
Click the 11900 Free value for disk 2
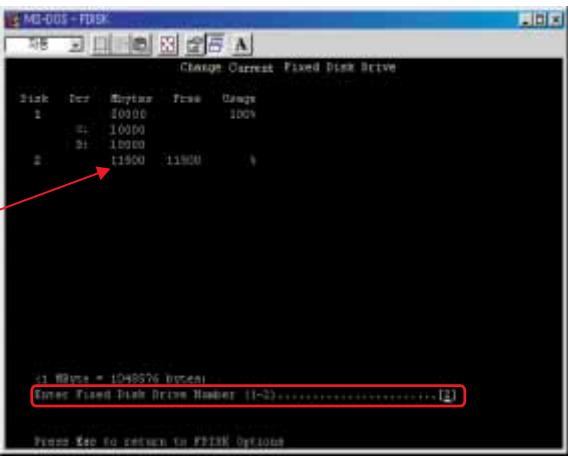(x=183, y=160)
